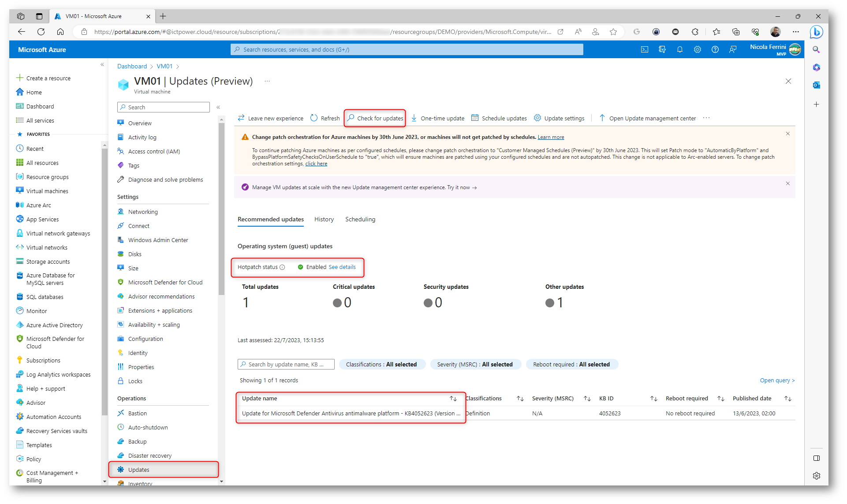Screen dimensions: 847x504
Task: Click See details next to Hotpatch status
Action: (342, 267)
